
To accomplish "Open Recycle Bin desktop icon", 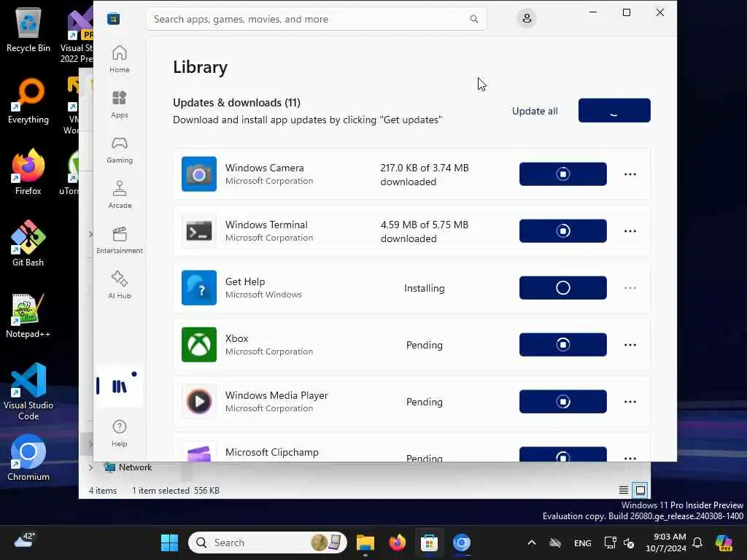I will point(28,29).
